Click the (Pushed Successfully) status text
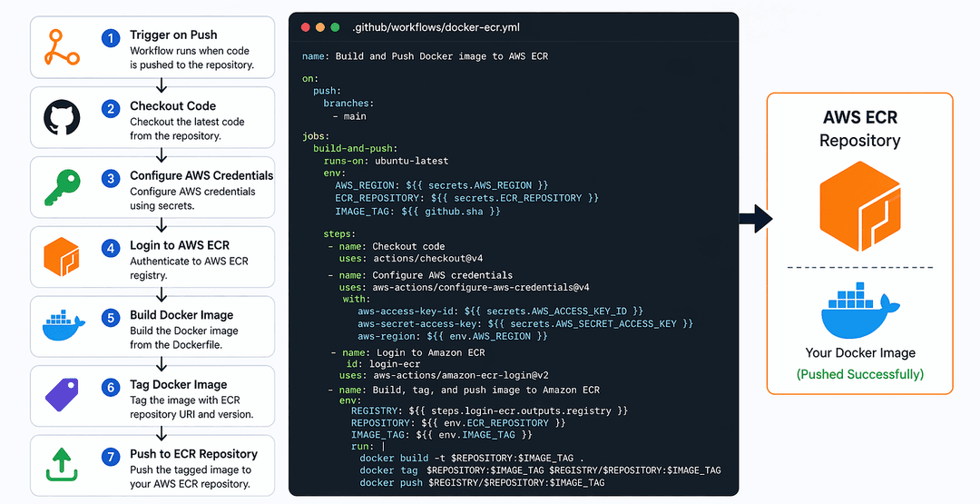The height and width of the screenshot is (504, 980). [860, 374]
